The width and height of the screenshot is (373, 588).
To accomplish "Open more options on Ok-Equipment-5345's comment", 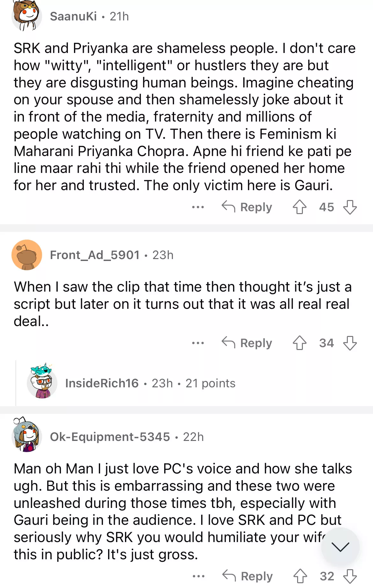I will pyautogui.click(x=199, y=576).
